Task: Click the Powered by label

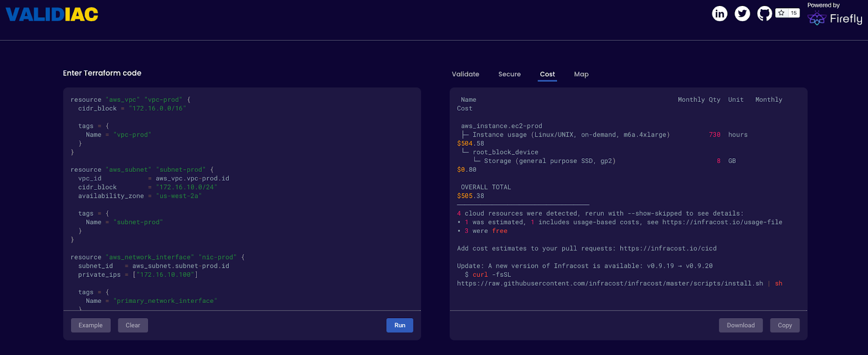Action: (x=824, y=5)
